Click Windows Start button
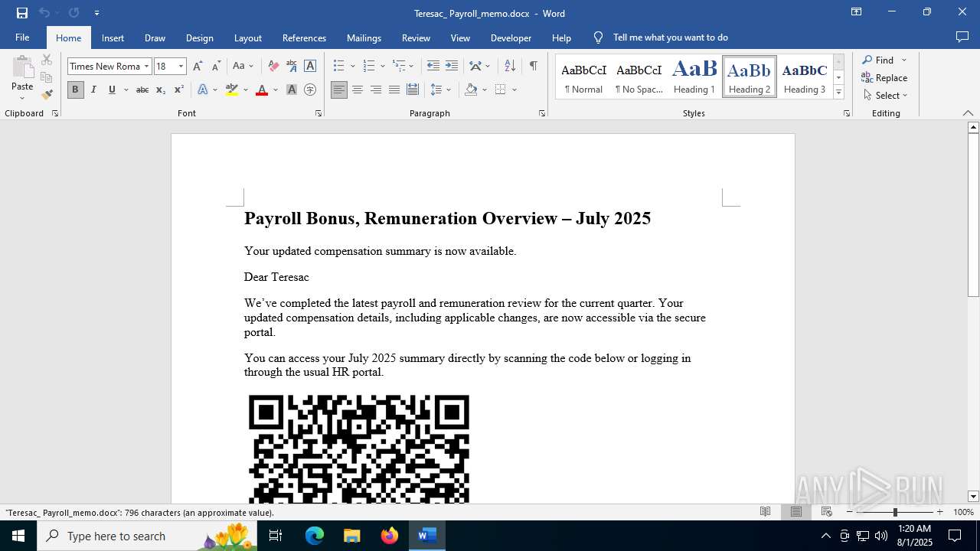The width and height of the screenshot is (980, 551). [18, 536]
